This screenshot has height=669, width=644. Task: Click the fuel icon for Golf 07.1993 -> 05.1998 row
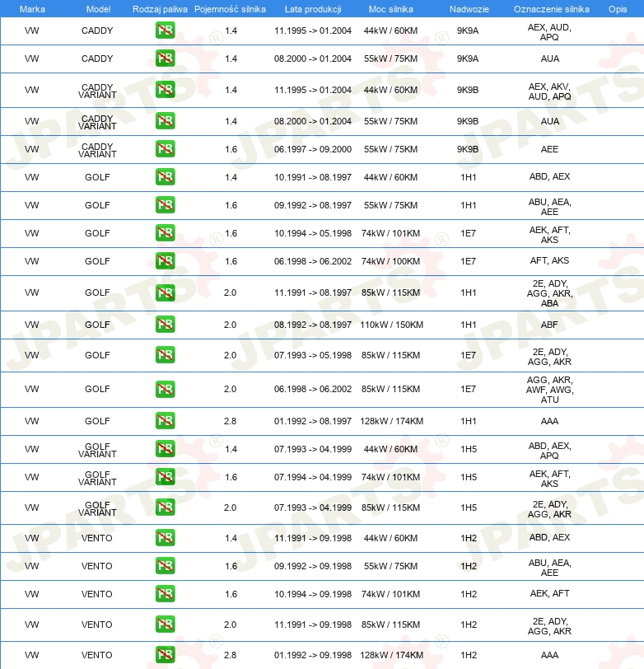[x=165, y=355]
